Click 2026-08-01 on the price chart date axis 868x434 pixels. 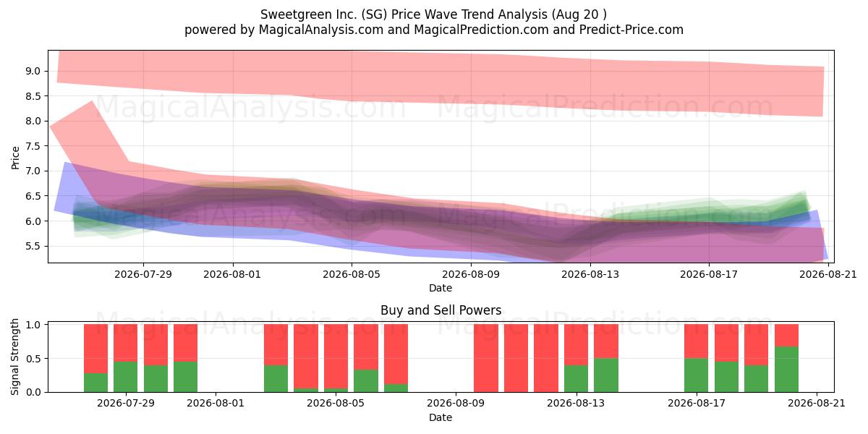tap(233, 274)
